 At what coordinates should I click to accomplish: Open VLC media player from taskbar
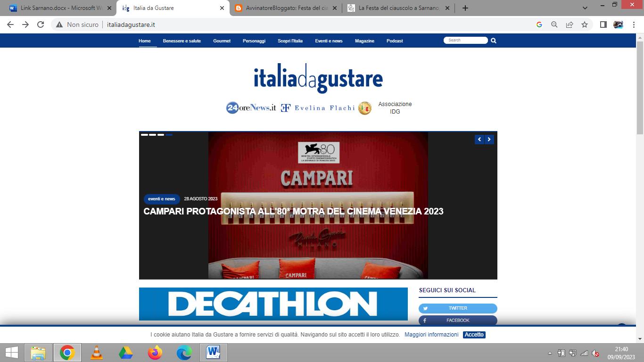click(97, 353)
